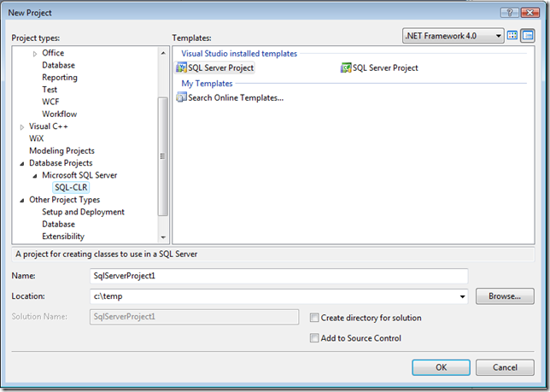Open the Location path dropdown arrow
The width and height of the screenshot is (550, 392).
coord(462,296)
